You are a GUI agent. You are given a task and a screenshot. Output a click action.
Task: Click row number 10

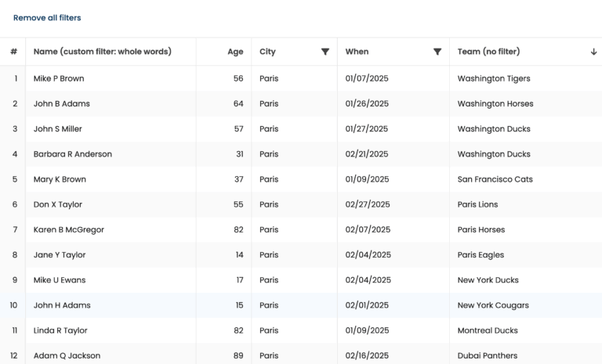click(x=13, y=305)
